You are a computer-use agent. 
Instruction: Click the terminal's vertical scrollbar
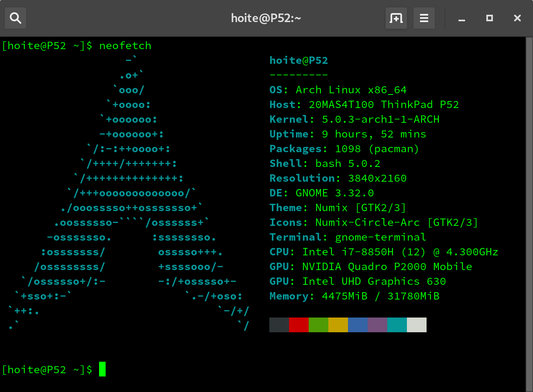coord(529,214)
